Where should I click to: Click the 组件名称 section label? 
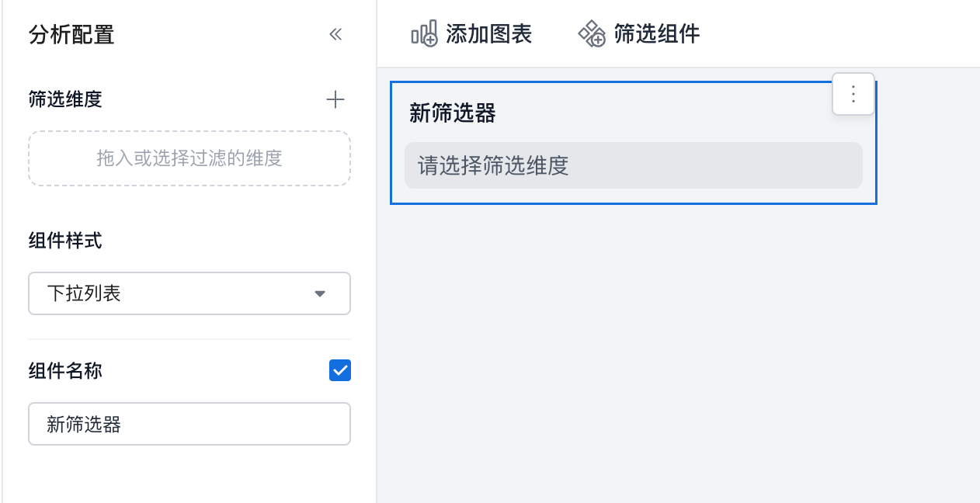[x=65, y=371]
